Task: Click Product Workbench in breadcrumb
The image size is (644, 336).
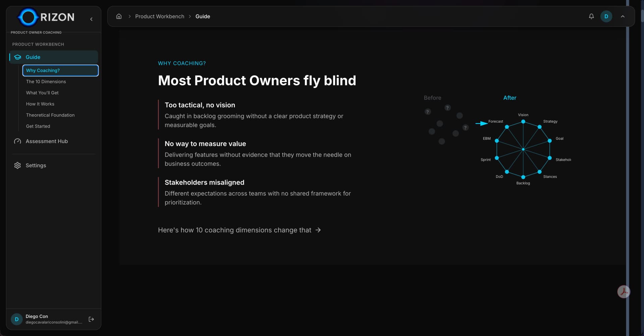Action: [x=160, y=16]
